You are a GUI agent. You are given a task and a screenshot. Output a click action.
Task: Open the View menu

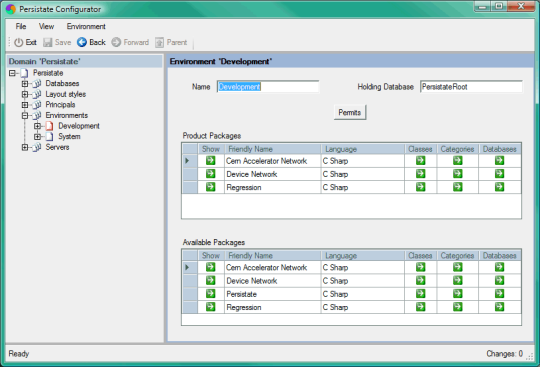(46, 27)
